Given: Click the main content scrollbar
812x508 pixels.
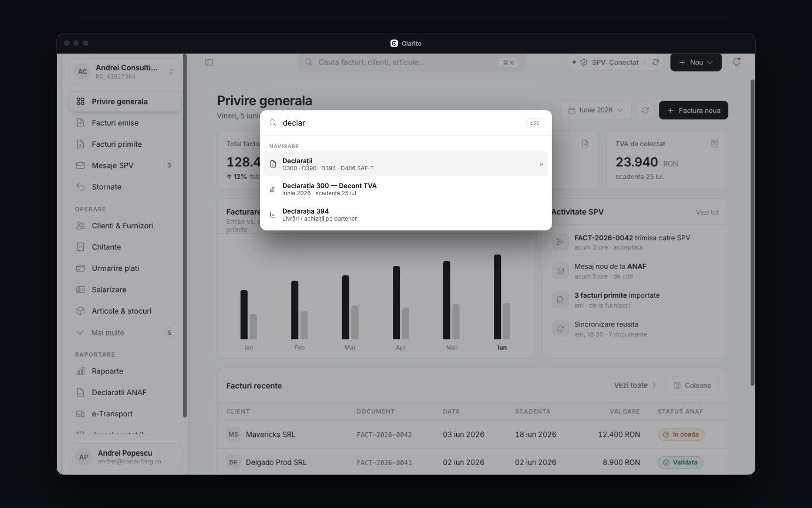Looking at the screenshot, I should pos(752,233).
